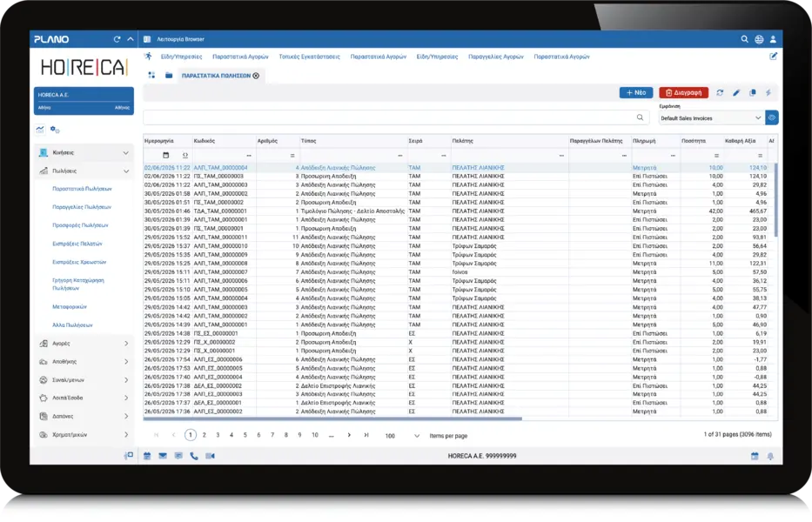812x522 pixels.
Task: Go to page 10 in the pager
Action: (315, 435)
